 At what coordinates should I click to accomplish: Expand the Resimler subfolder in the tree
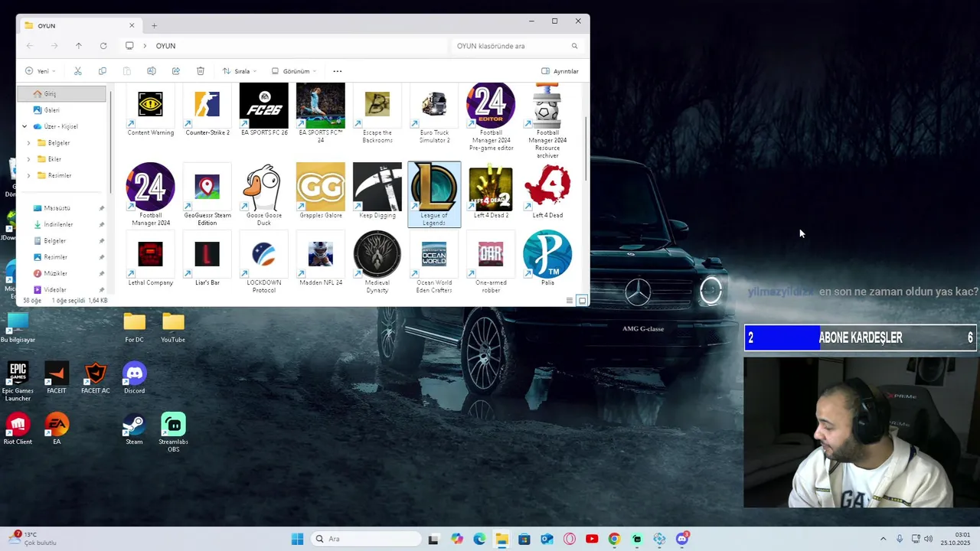pyautogui.click(x=29, y=175)
